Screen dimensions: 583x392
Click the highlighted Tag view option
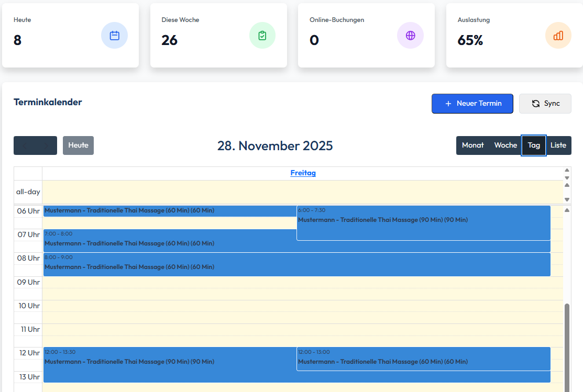click(533, 145)
